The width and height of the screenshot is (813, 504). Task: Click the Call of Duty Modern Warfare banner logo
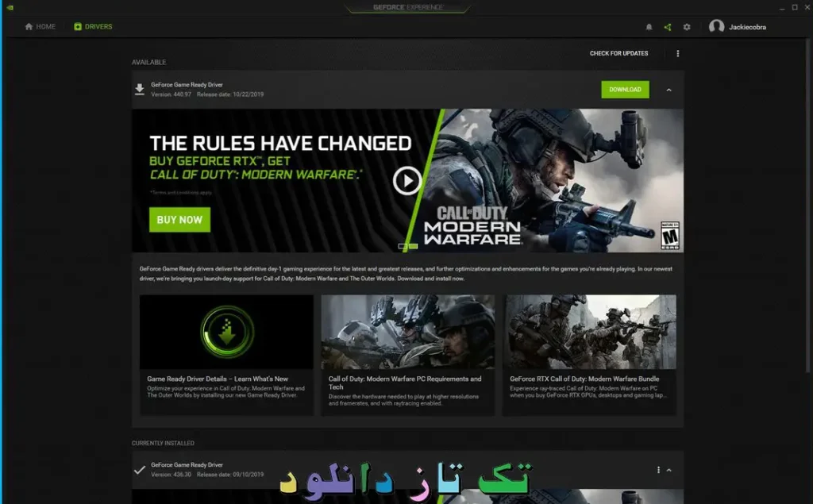pos(472,225)
